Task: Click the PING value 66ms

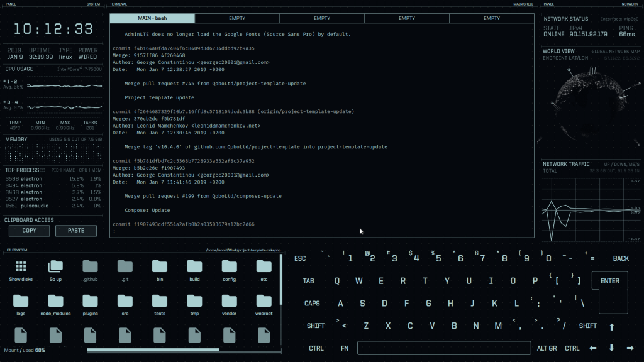Action: point(627,35)
